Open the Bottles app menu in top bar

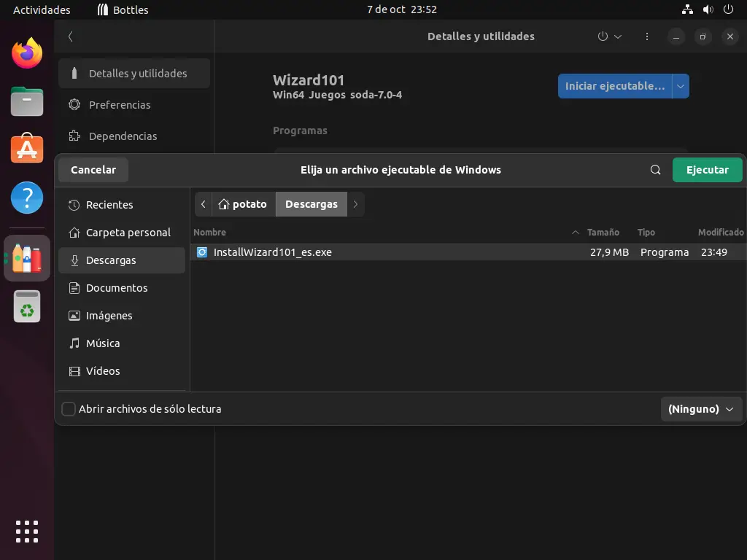[123, 9]
